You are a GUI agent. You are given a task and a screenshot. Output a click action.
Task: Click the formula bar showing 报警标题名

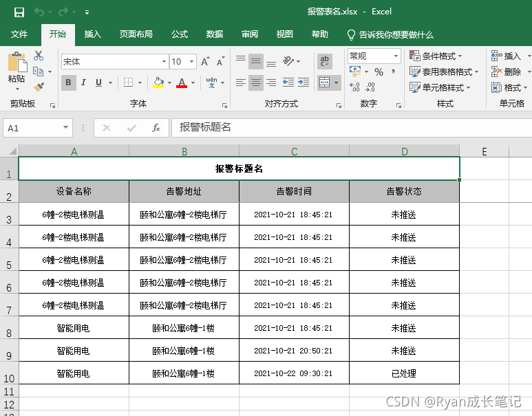352,128
